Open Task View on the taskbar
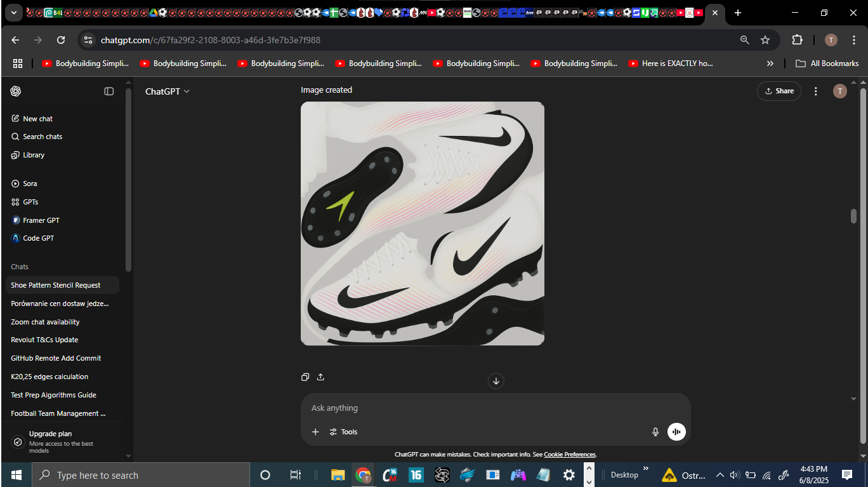 [x=295, y=475]
